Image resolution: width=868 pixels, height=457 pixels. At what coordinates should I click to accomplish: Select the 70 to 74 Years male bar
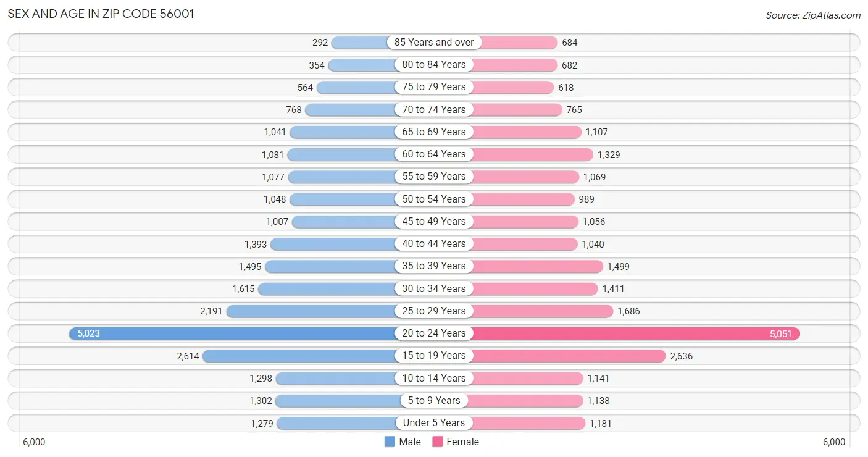[351, 110]
